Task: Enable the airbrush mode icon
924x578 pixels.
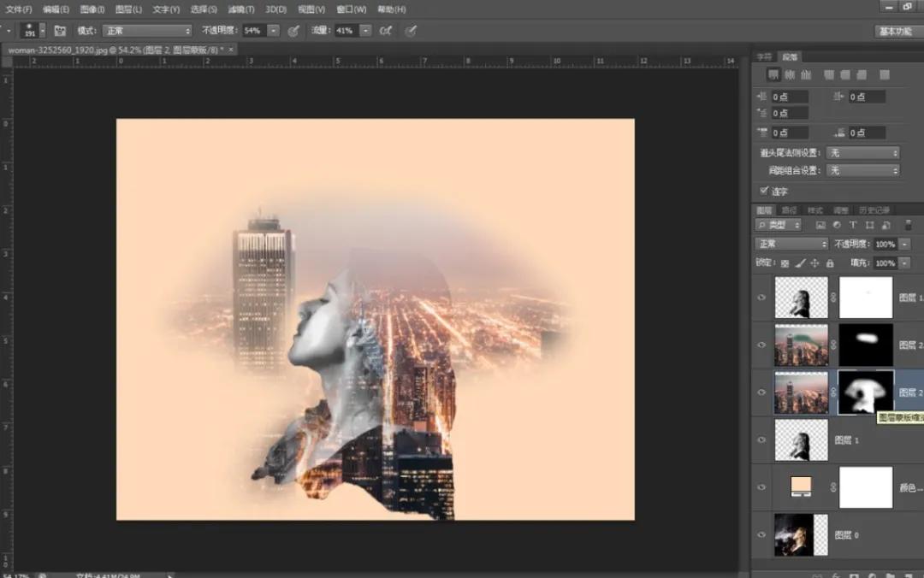Action: (385, 31)
